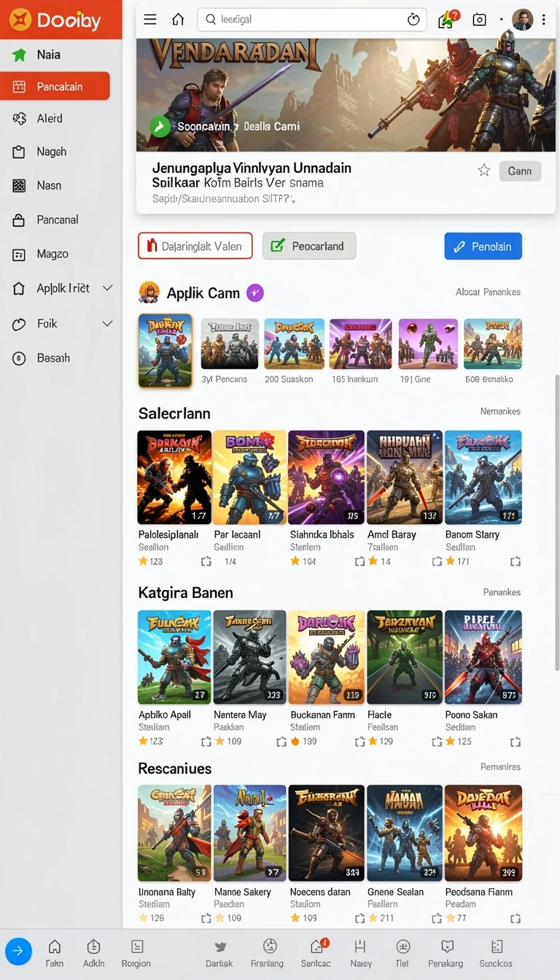
Task: Open the Alucar Penankes link
Action: (488, 292)
